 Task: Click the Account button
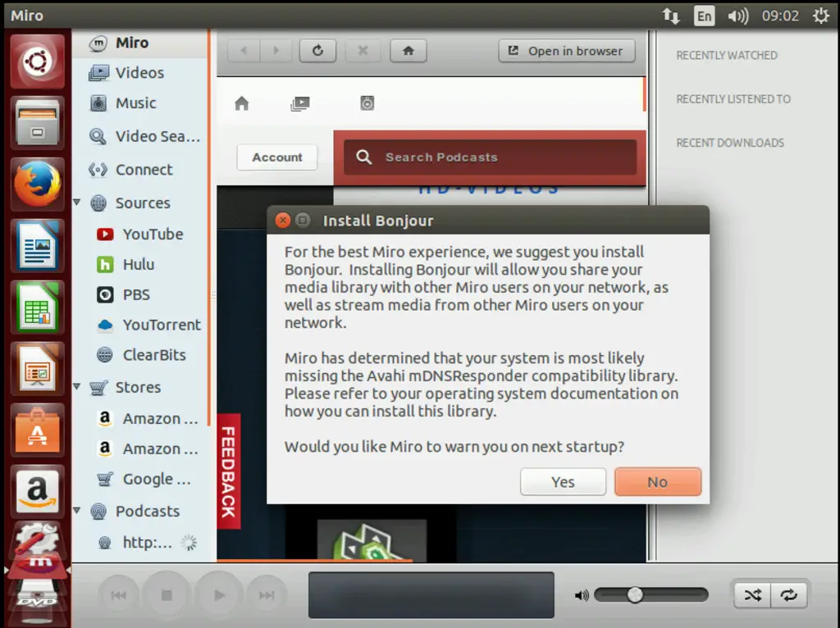(277, 157)
